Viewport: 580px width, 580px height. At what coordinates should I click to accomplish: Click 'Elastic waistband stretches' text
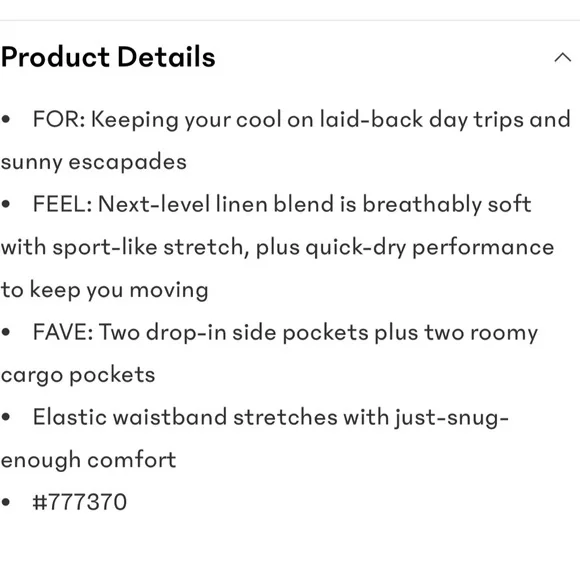[185, 417]
